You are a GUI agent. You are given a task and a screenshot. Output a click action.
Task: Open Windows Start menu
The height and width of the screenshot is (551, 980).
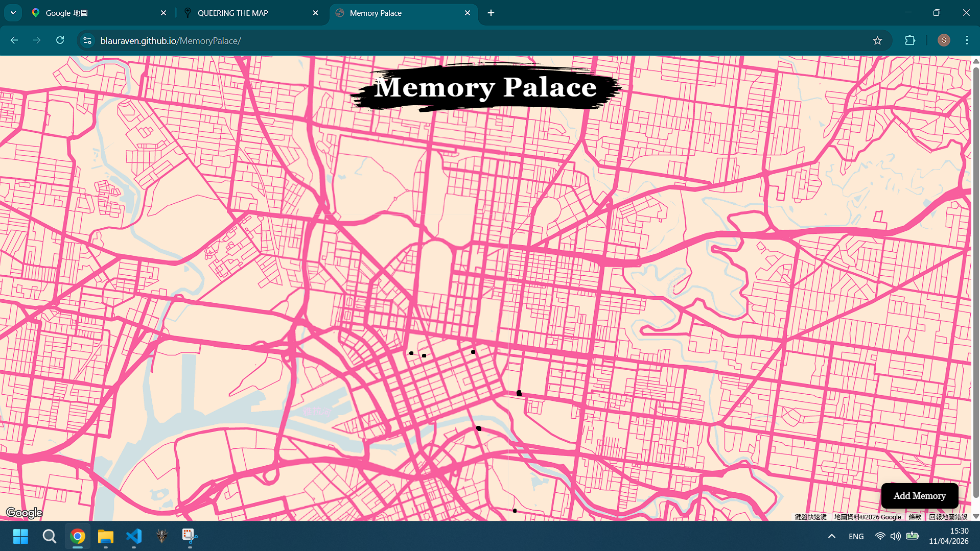tap(20, 536)
